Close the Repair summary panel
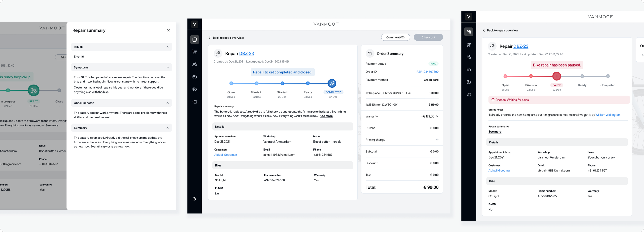The image size is (644, 232). click(x=168, y=30)
